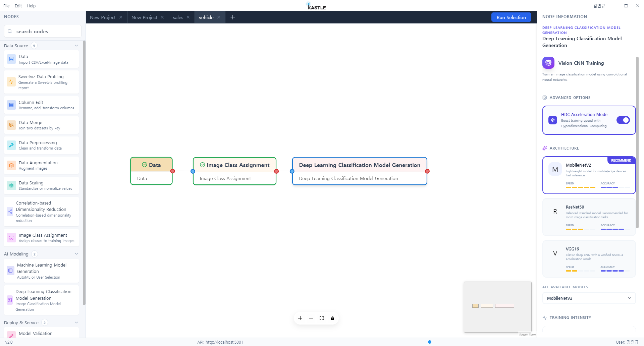Click the Run Selection button
The width and height of the screenshot is (644, 346).
coord(511,17)
